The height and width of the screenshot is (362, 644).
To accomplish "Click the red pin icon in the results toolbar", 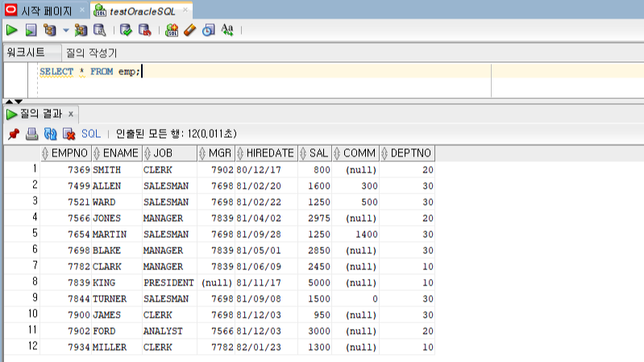I will tap(14, 134).
